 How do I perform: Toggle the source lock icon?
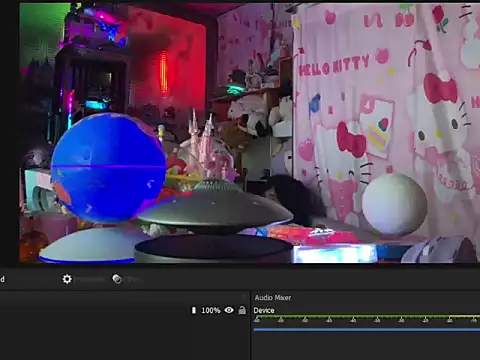click(242, 310)
